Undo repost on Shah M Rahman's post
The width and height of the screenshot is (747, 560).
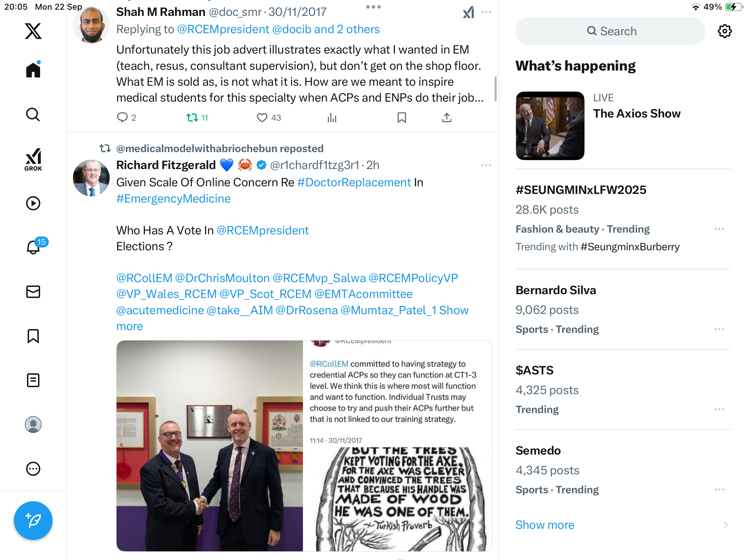tap(197, 118)
